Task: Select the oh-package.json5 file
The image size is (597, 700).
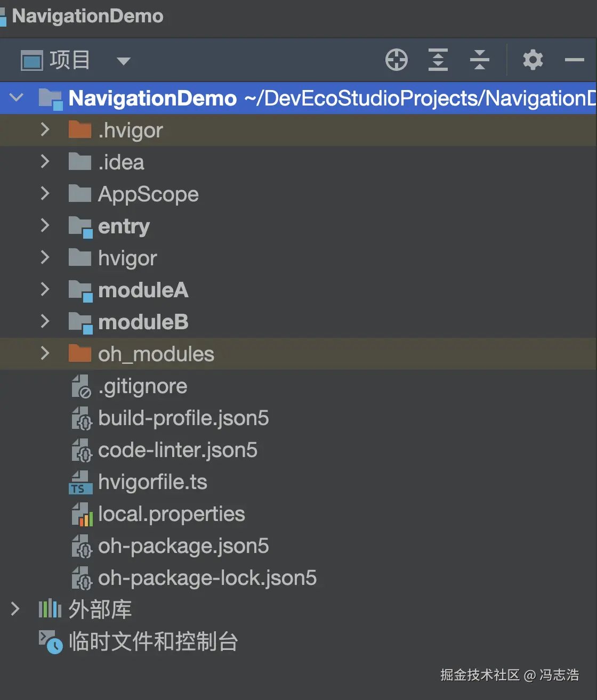Action: coord(183,546)
